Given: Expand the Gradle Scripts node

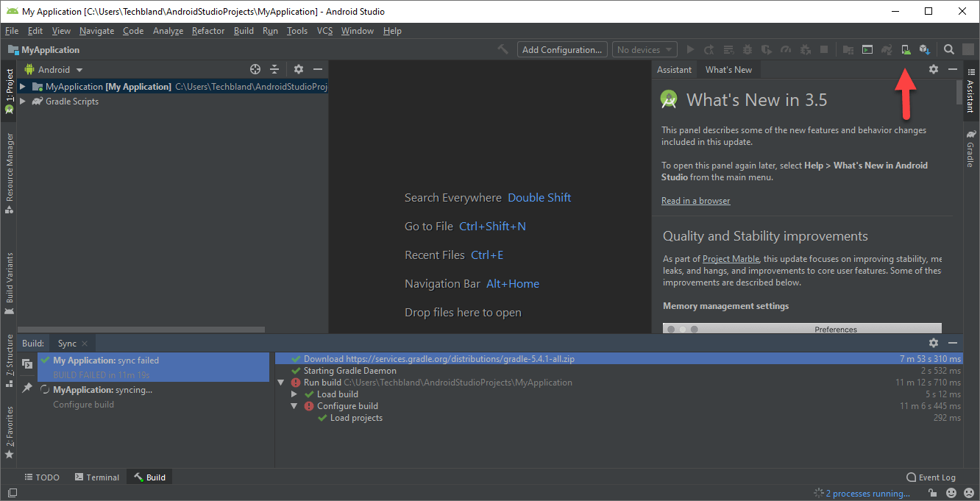Looking at the screenshot, I should pos(23,101).
